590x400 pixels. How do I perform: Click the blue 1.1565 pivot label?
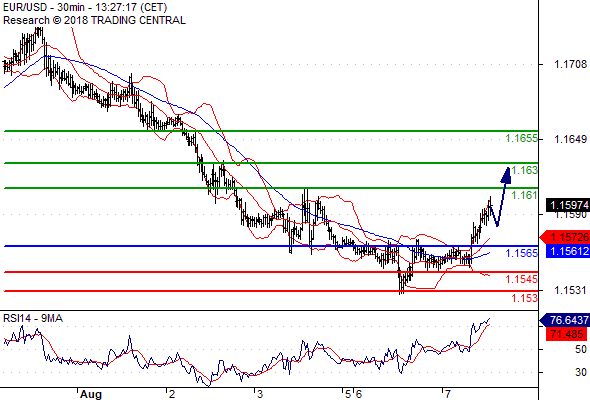[522, 253]
